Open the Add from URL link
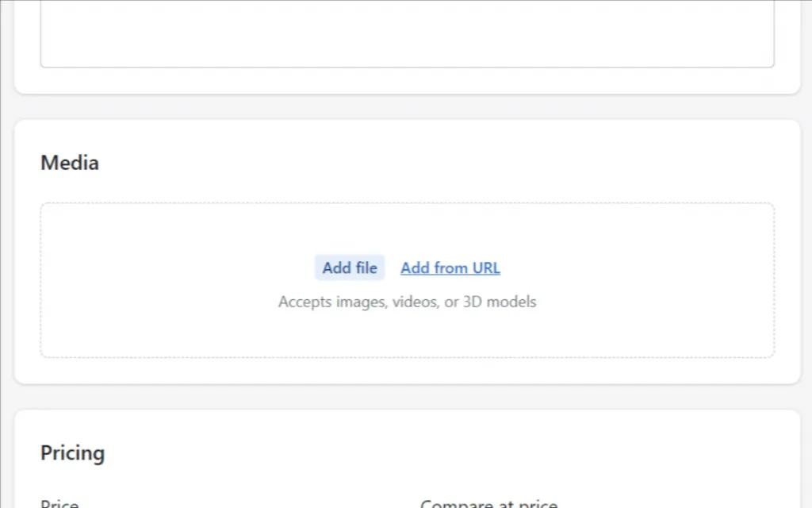The height and width of the screenshot is (508, 812). (x=450, y=267)
